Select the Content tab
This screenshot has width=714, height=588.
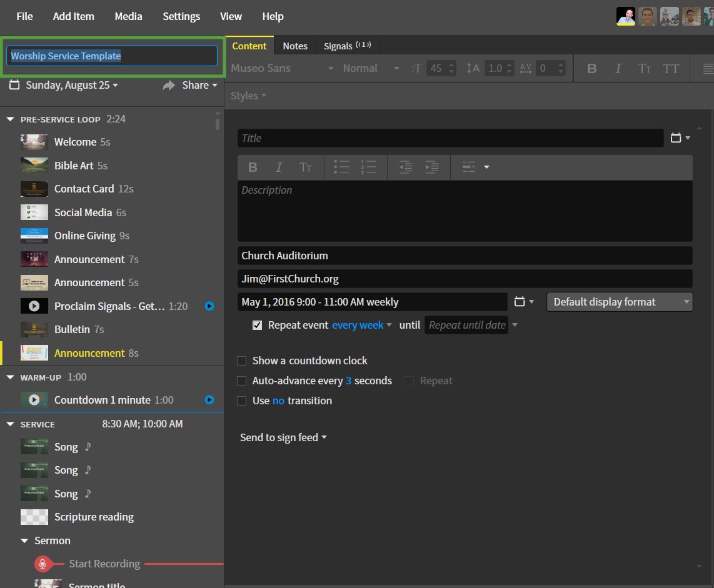click(x=249, y=46)
